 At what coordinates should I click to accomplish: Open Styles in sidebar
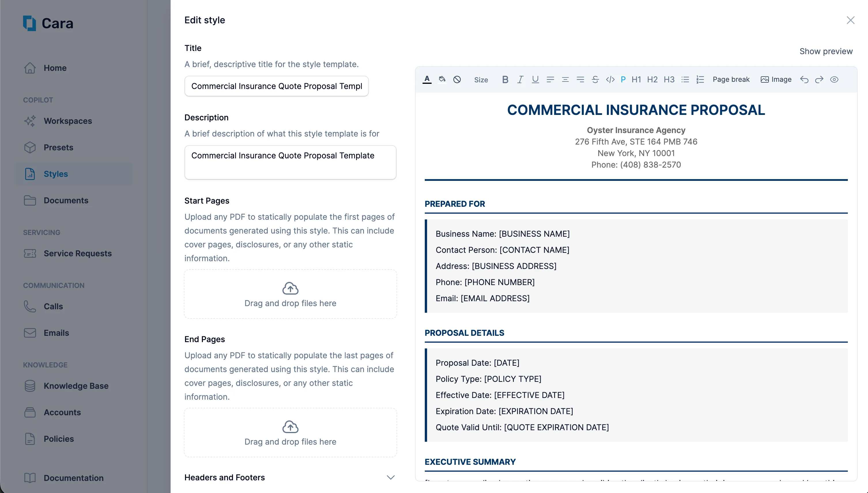coord(73,174)
